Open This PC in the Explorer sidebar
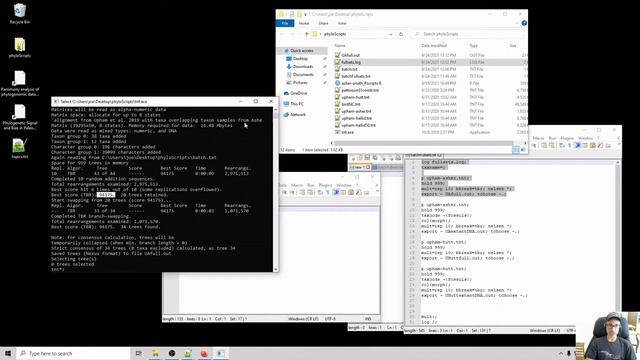The image size is (640, 360). pyautogui.click(x=297, y=104)
